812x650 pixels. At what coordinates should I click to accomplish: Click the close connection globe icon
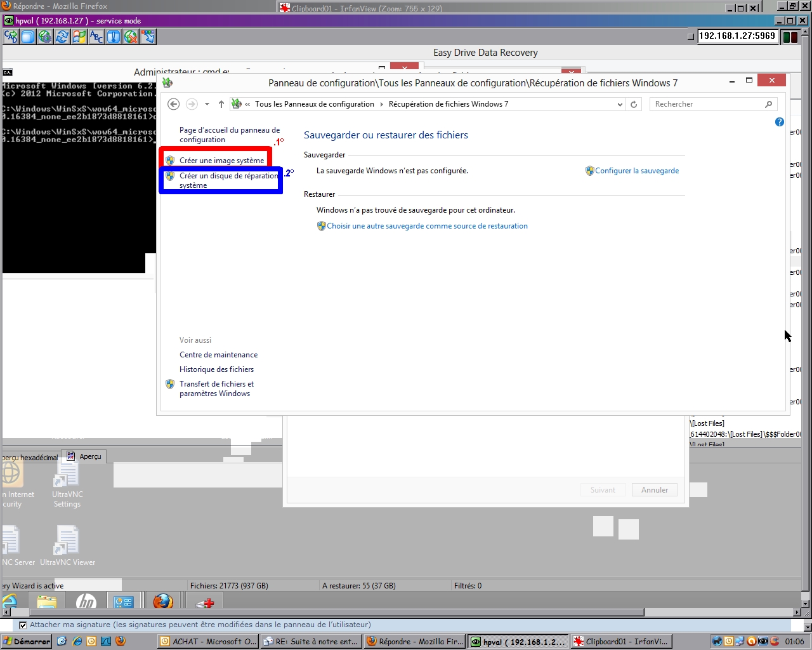pyautogui.click(x=131, y=37)
